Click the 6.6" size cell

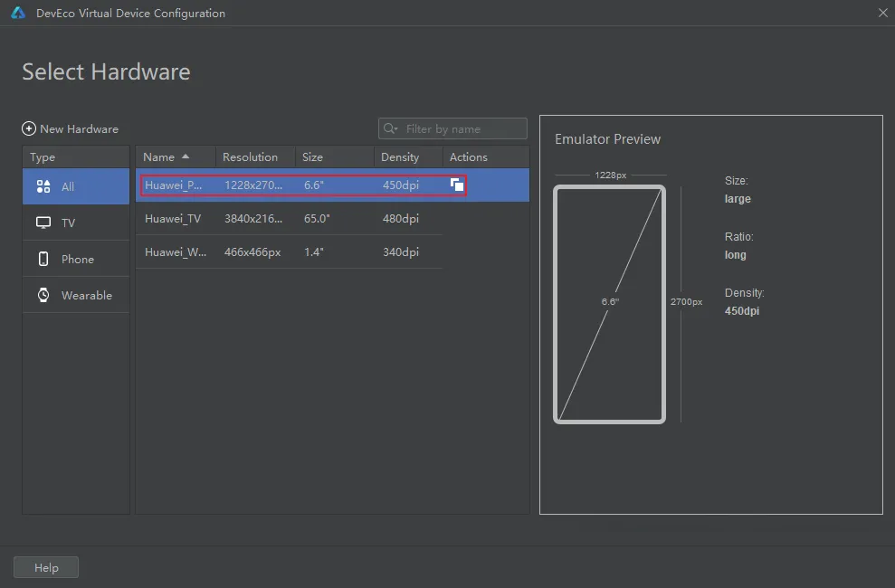point(314,185)
